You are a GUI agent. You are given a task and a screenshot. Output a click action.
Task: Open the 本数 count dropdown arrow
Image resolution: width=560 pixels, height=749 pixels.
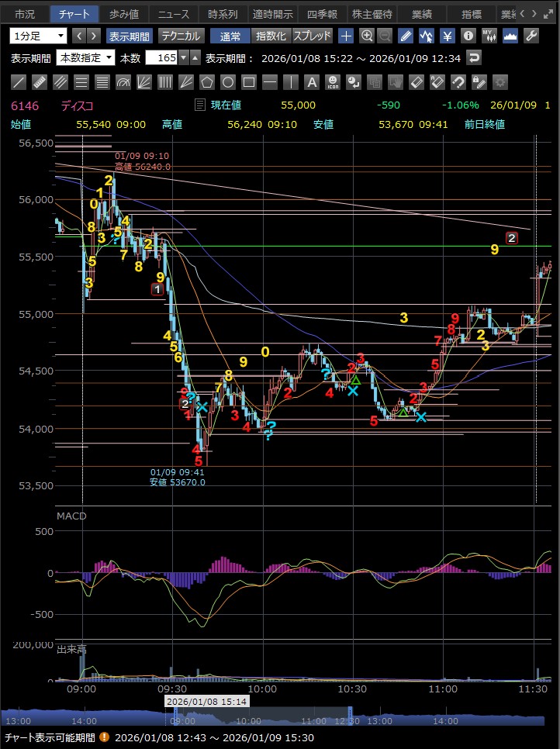183,58
